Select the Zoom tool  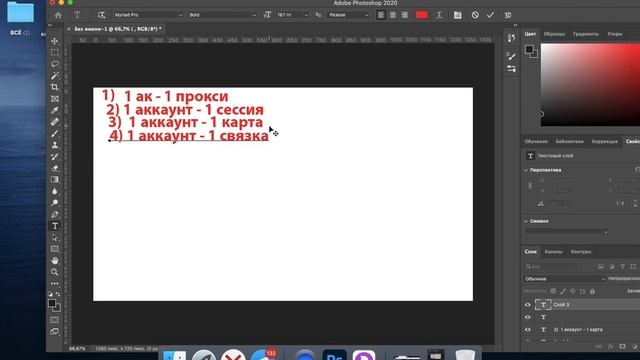click(x=54, y=272)
